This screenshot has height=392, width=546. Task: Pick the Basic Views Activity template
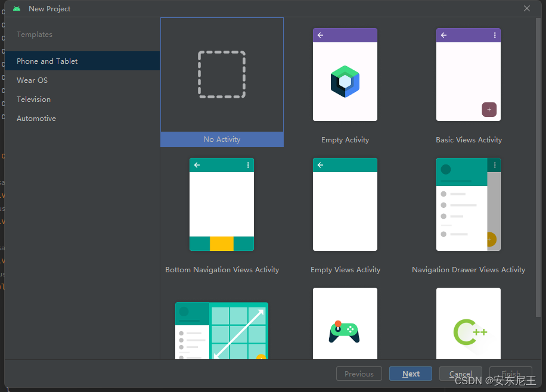click(469, 74)
